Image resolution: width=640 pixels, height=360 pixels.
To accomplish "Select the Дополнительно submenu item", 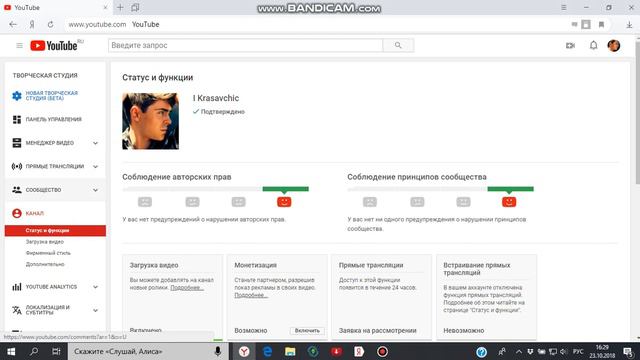I will click(x=45, y=264).
